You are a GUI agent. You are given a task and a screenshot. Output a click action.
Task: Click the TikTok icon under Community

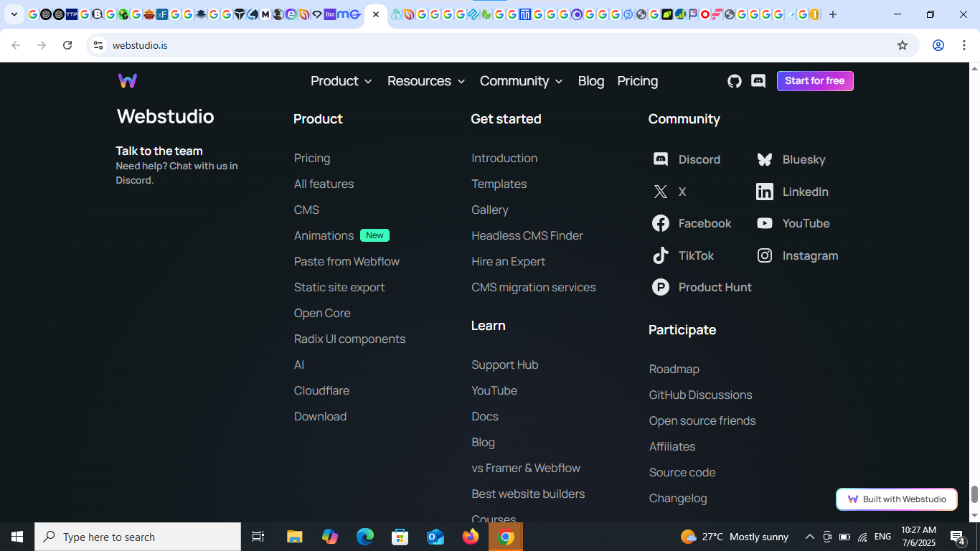(661, 255)
